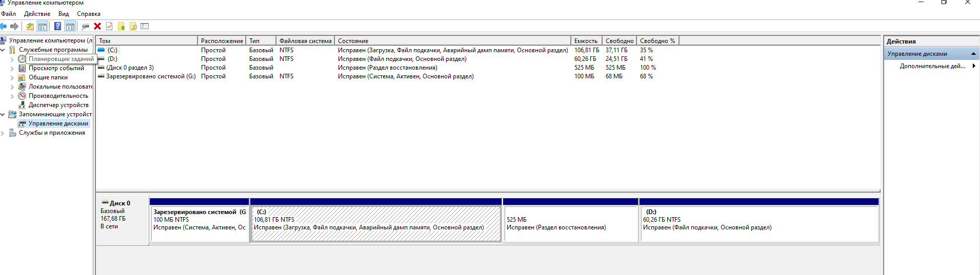Sort volumes by Файловая система column
The image size is (980, 275).
pyautogui.click(x=305, y=41)
